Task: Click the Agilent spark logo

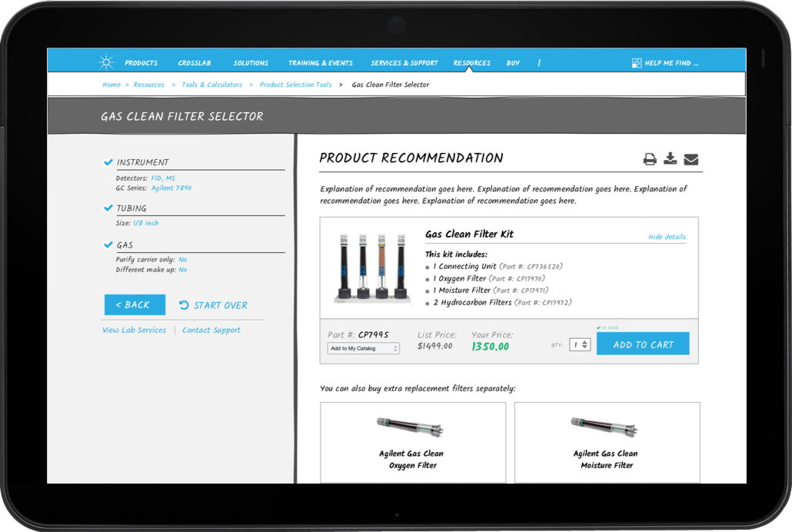Action: pyautogui.click(x=106, y=62)
